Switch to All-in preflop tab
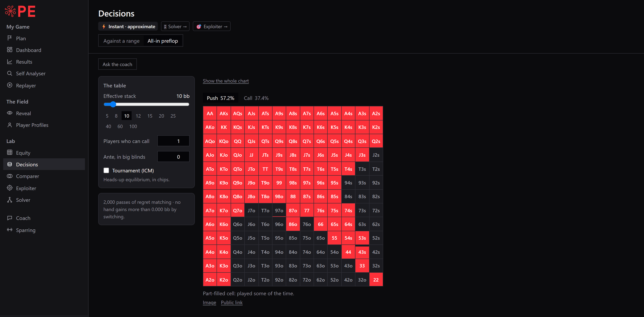The image size is (644, 317). point(162,41)
